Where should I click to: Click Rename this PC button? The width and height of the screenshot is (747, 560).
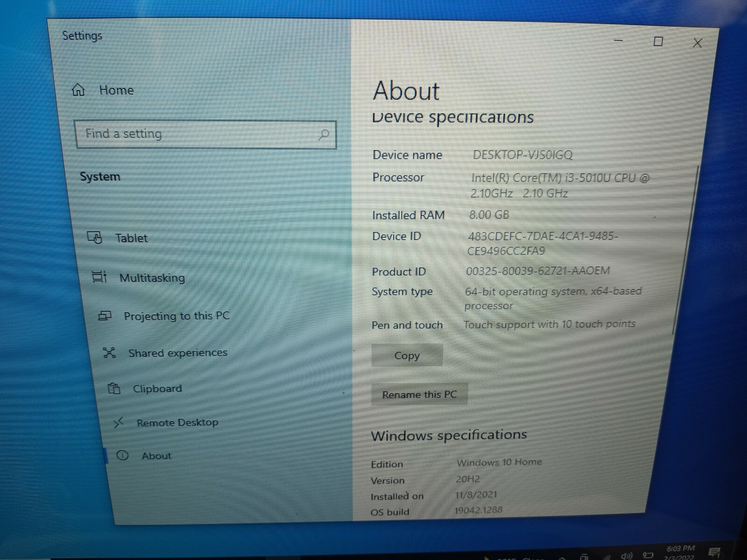coord(419,394)
